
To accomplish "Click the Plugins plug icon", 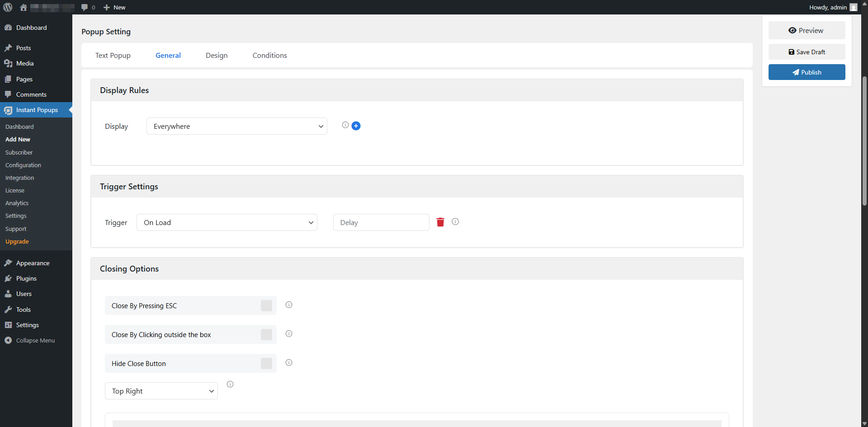I will 8,278.
